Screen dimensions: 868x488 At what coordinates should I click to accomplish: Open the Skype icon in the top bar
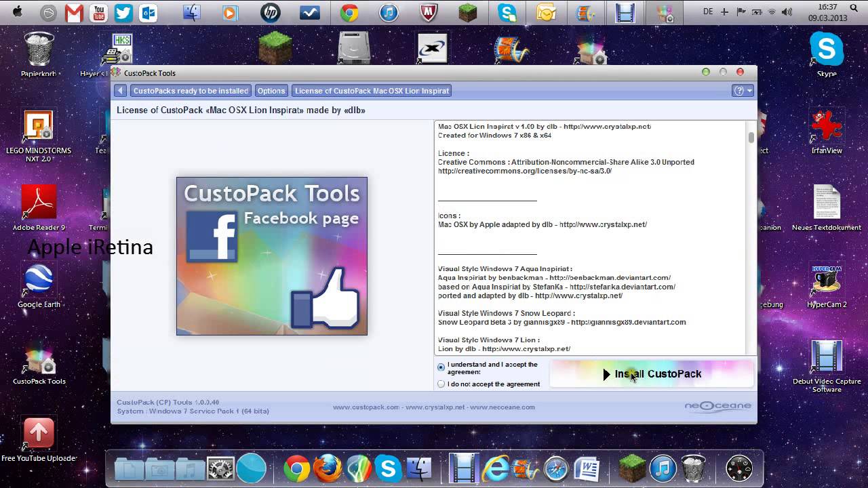pyautogui.click(x=507, y=12)
